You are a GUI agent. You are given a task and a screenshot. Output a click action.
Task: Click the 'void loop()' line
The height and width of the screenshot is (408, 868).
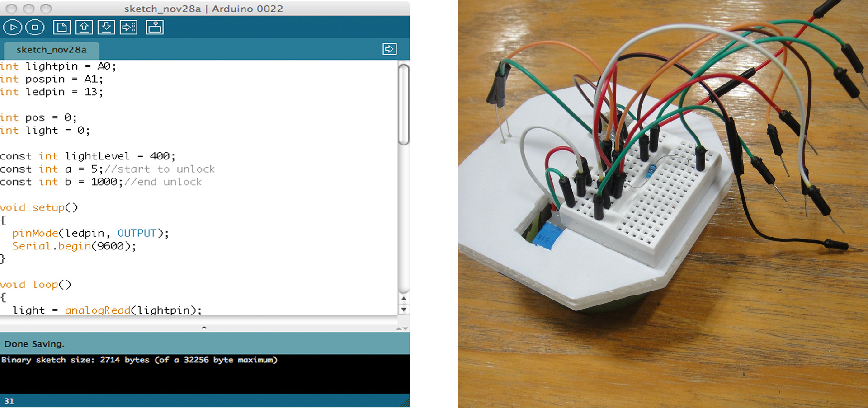[36, 285]
